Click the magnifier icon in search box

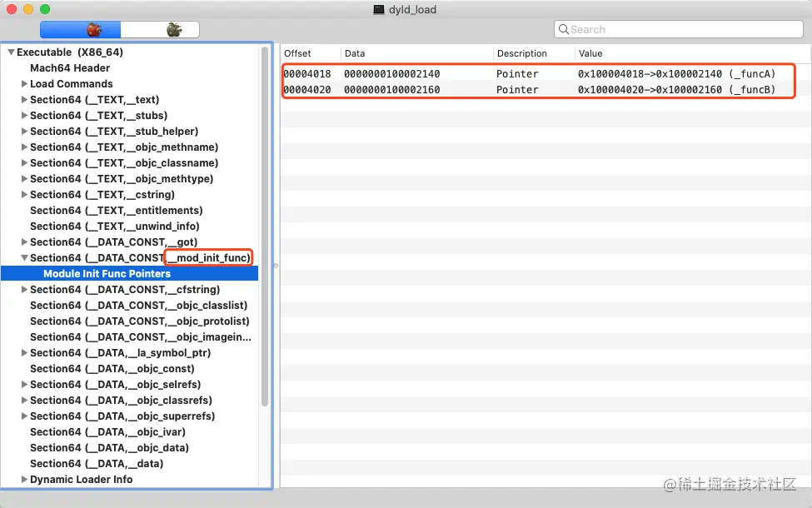coord(564,29)
